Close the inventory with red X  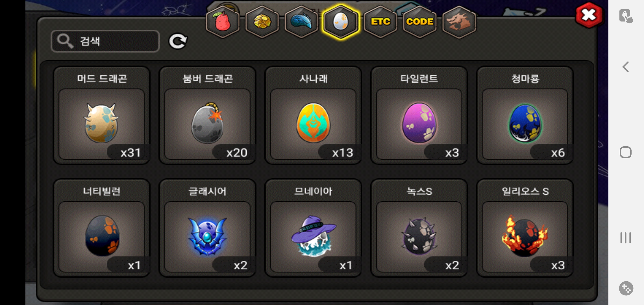pyautogui.click(x=589, y=15)
